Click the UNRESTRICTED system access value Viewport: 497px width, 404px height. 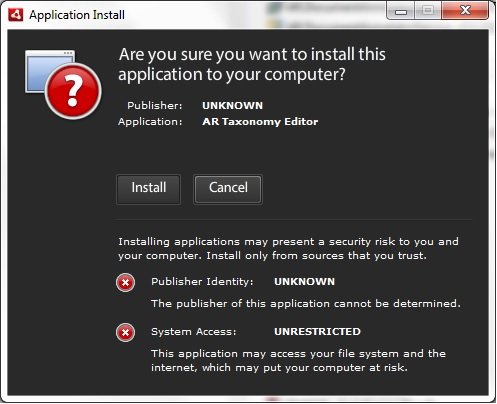point(317,332)
